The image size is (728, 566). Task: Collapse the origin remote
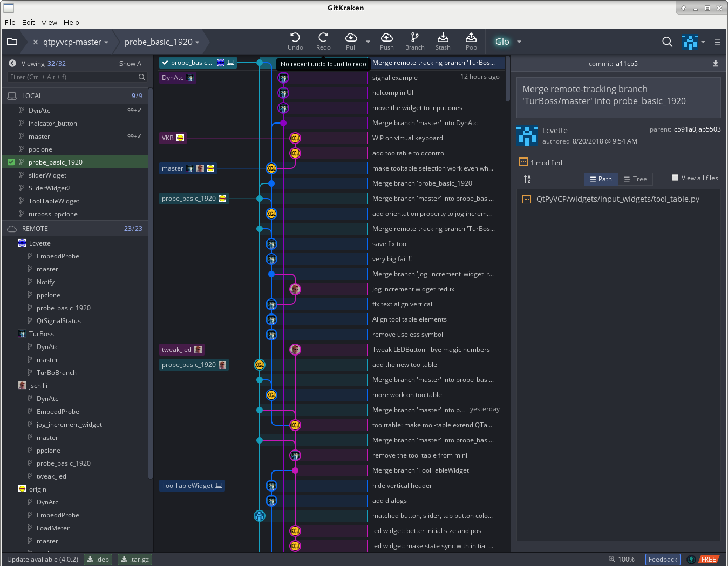coord(38,489)
